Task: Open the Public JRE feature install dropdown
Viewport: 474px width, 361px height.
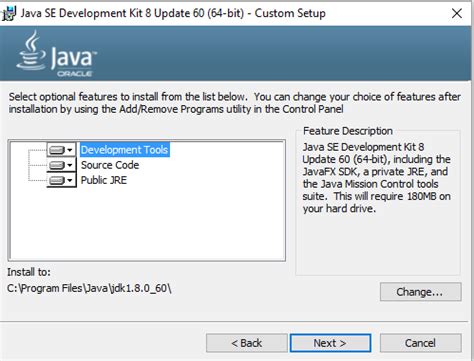Action: click(61, 180)
